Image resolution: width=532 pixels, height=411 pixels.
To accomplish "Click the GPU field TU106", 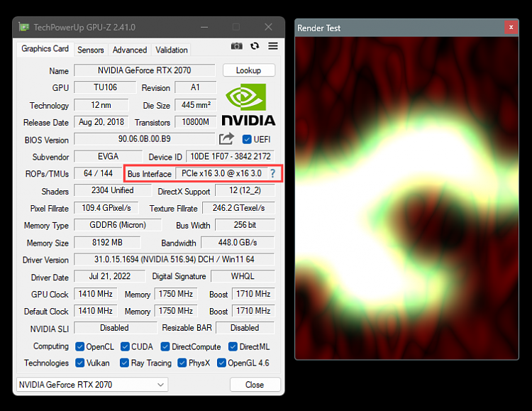I will (105, 87).
